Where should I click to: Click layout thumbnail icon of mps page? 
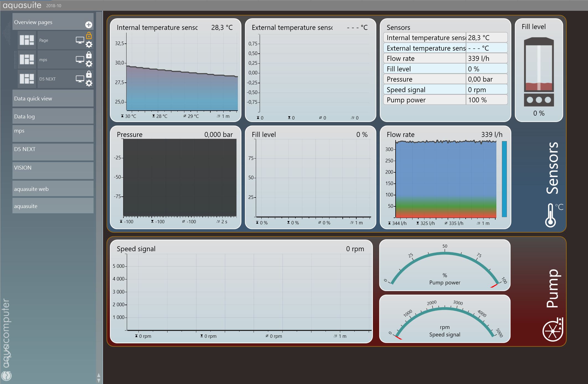[27, 59]
